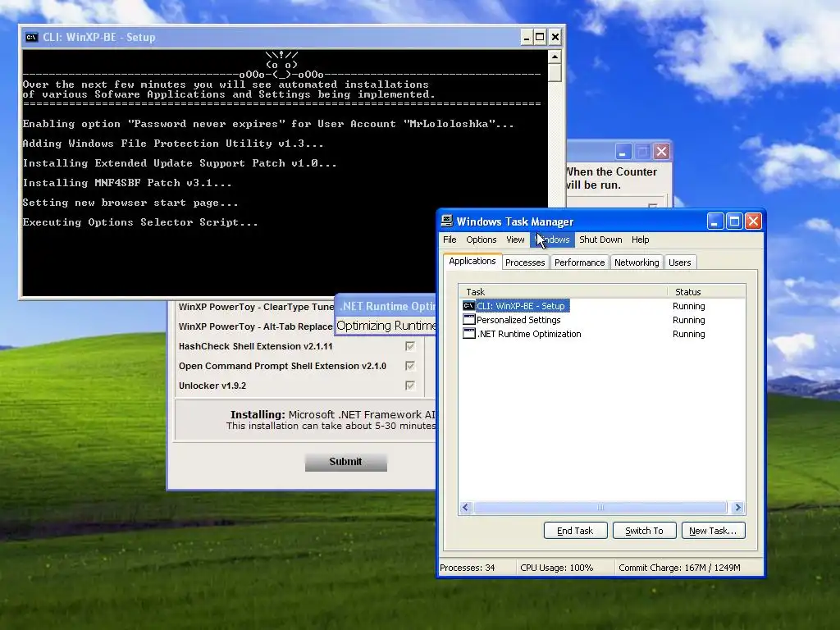Click "Executing Options Selector Script..." console line
The height and width of the screenshot is (630, 840).
click(x=140, y=222)
